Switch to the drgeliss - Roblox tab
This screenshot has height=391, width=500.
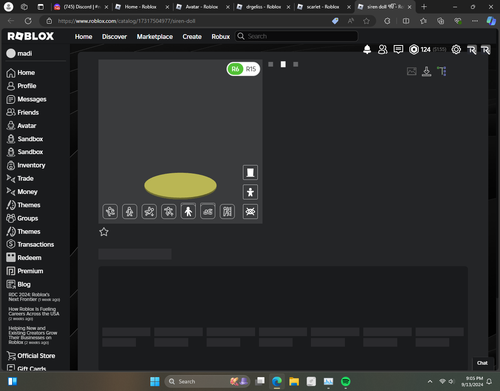click(263, 7)
